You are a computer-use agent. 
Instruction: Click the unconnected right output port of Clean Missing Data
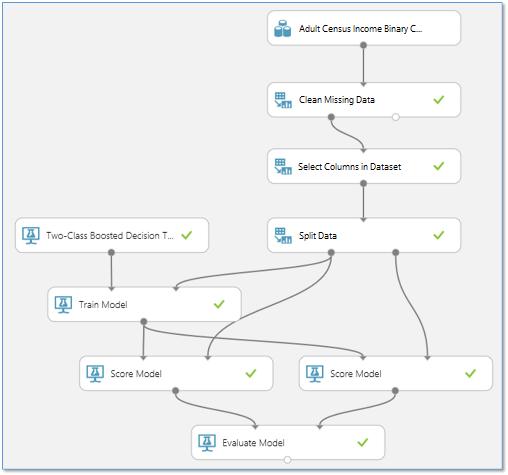395,117
